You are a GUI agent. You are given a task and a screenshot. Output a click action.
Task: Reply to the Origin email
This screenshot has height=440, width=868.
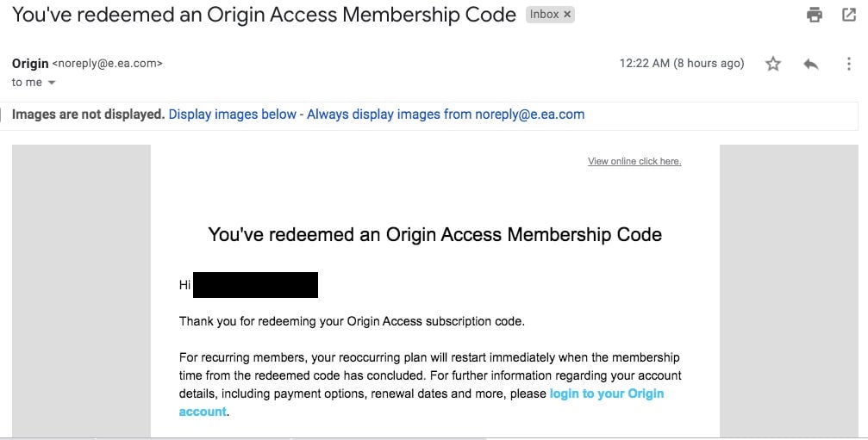pos(810,64)
